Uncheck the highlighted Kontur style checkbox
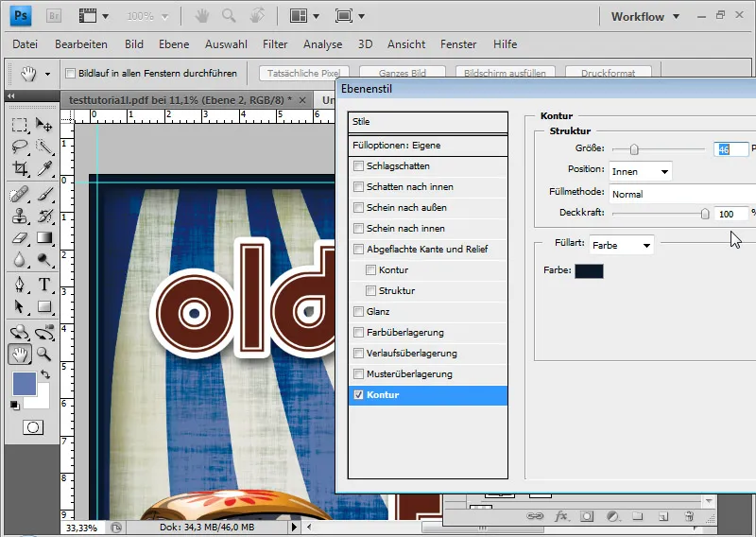This screenshot has height=537, width=756. point(358,394)
